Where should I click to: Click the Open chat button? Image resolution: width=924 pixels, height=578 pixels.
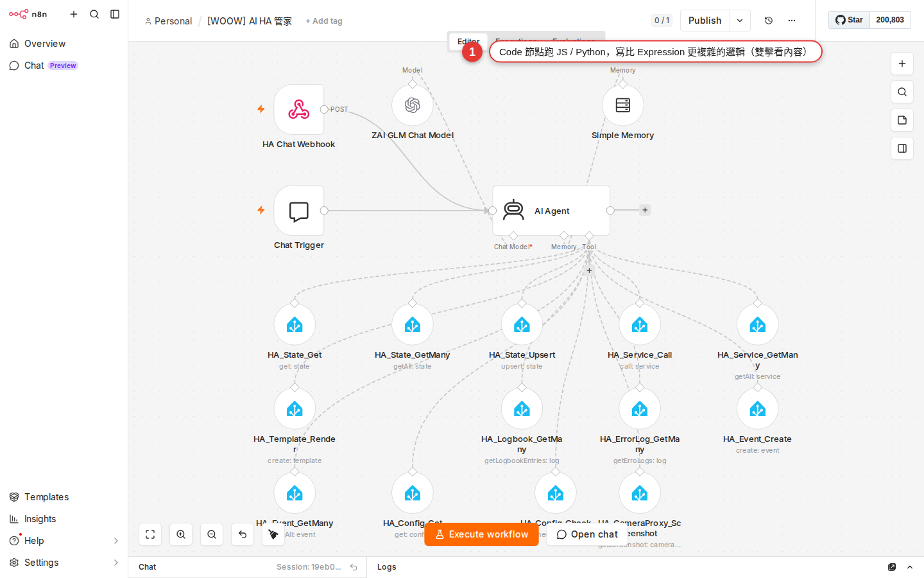[x=587, y=534]
